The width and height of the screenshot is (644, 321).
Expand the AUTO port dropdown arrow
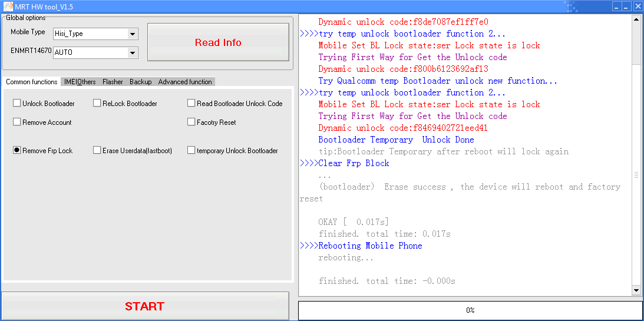coord(132,52)
